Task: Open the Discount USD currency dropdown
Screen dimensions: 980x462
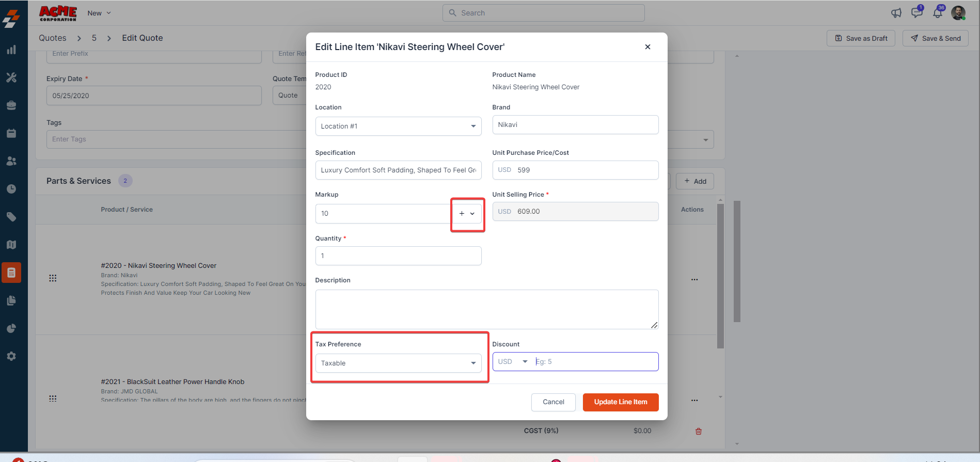Action: [512, 362]
